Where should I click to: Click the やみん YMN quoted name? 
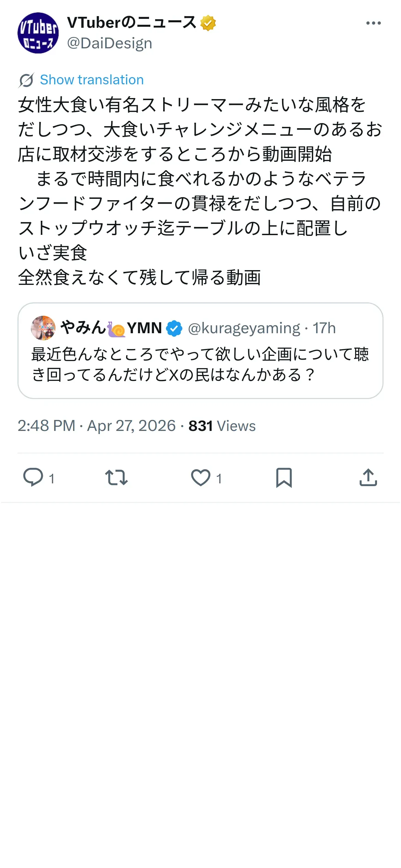(111, 328)
